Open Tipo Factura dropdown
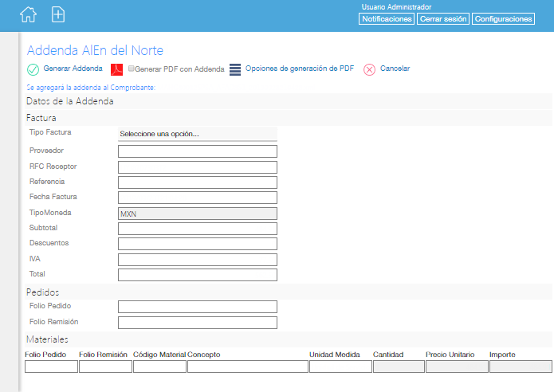The width and height of the screenshot is (554, 392). [x=198, y=134]
